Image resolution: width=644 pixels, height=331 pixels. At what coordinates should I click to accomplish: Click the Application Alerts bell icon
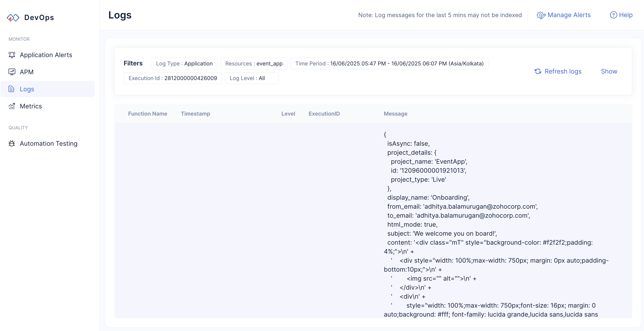click(12, 55)
